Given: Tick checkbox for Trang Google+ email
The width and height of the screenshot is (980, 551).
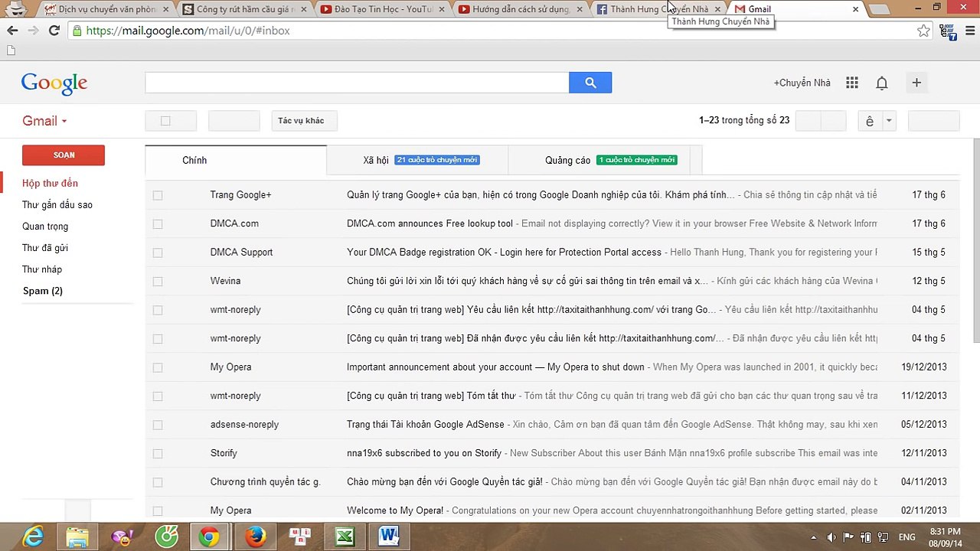Looking at the screenshot, I should [x=158, y=195].
